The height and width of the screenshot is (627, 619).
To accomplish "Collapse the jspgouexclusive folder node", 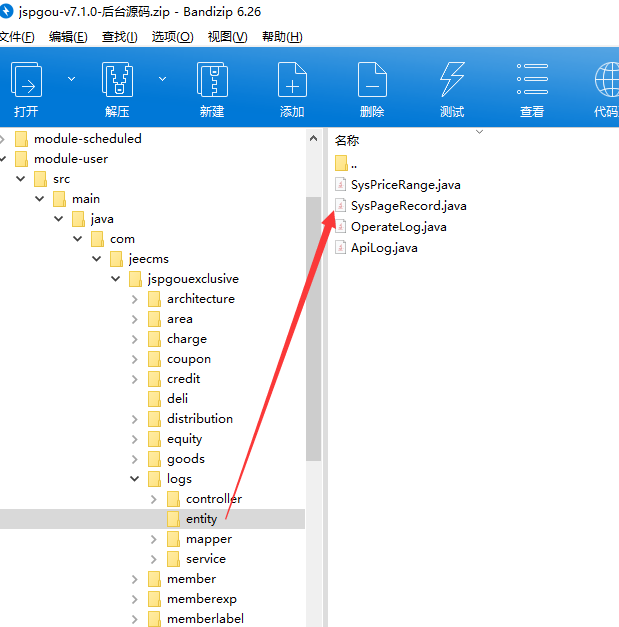I will pos(116,279).
